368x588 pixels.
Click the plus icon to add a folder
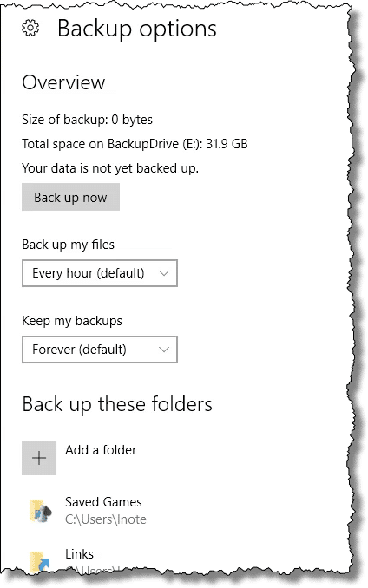pyautogui.click(x=39, y=458)
